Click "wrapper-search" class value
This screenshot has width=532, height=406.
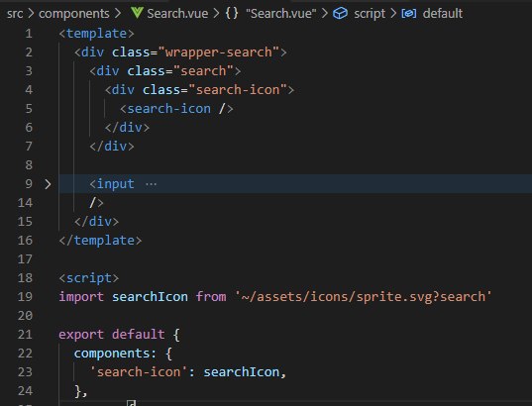point(219,52)
